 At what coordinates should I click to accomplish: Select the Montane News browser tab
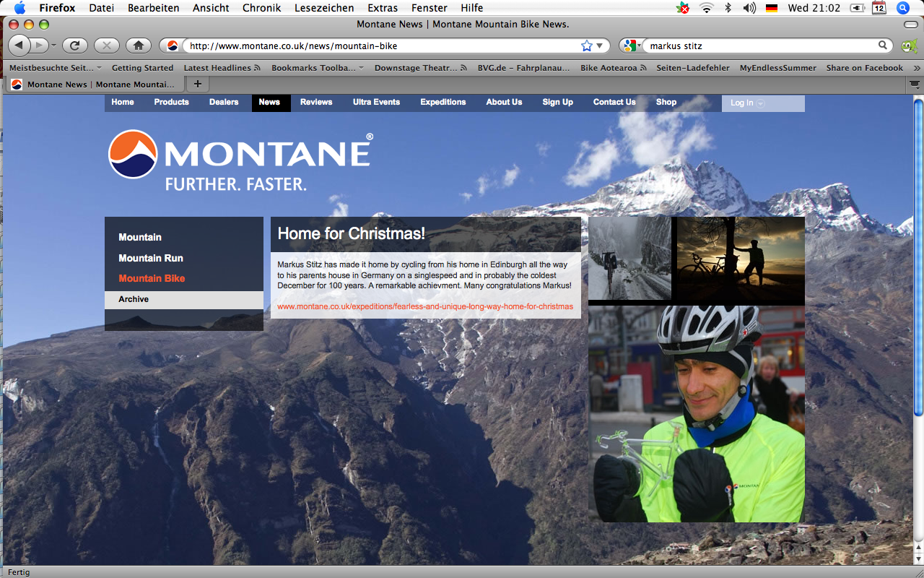[94, 85]
